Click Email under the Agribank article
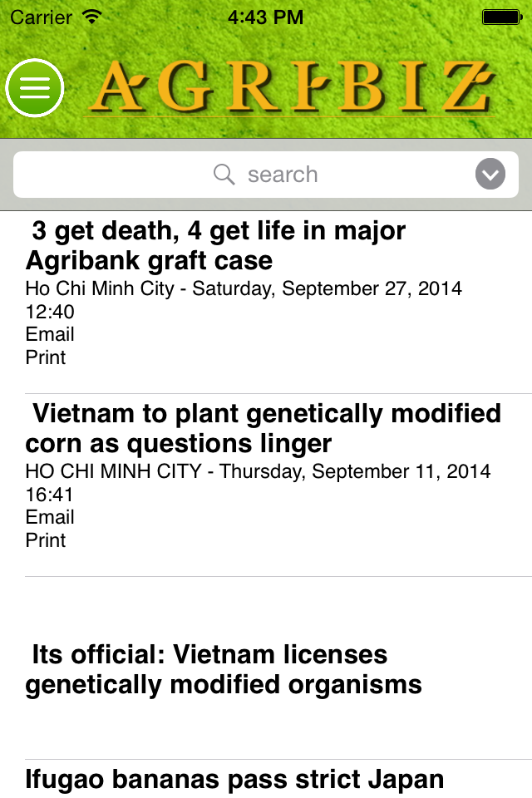The width and height of the screenshot is (532, 798). point(50,334)
